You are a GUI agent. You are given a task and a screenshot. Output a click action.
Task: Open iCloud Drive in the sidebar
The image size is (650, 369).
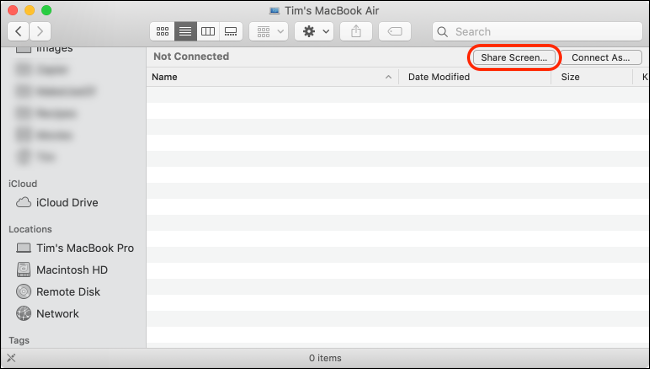coord(67,202)
